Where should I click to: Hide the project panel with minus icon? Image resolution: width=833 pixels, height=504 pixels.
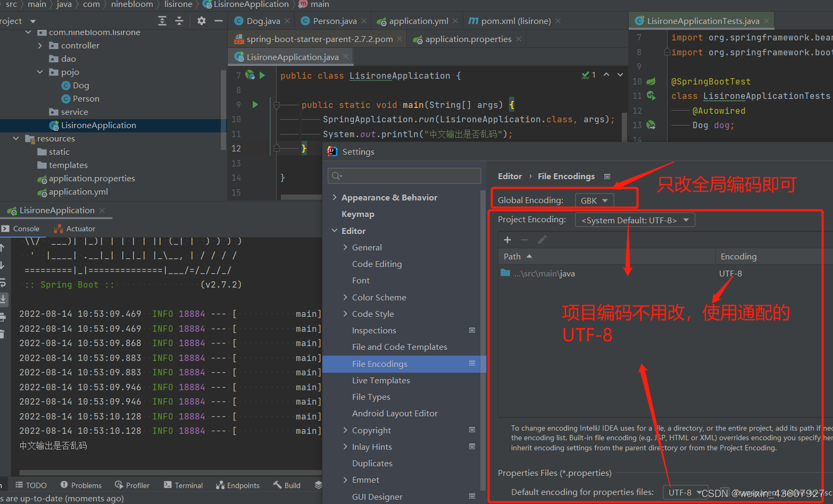point(218,21)
